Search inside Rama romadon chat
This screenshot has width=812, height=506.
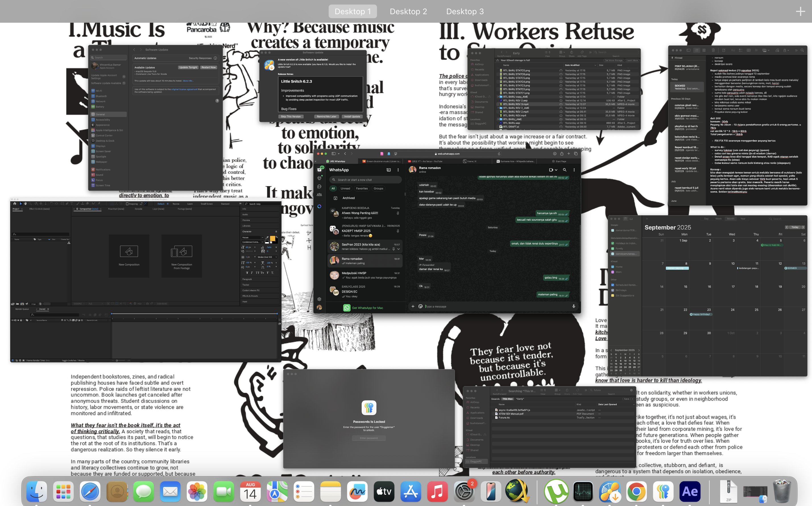pos(564,170)
